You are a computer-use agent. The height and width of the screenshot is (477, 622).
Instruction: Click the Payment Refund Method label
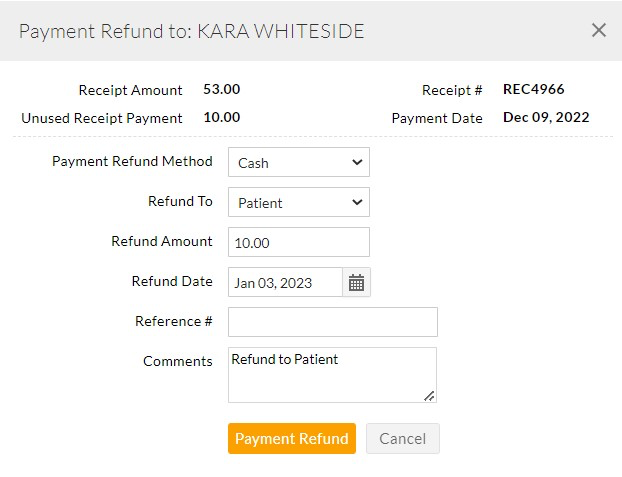point(132,161)
